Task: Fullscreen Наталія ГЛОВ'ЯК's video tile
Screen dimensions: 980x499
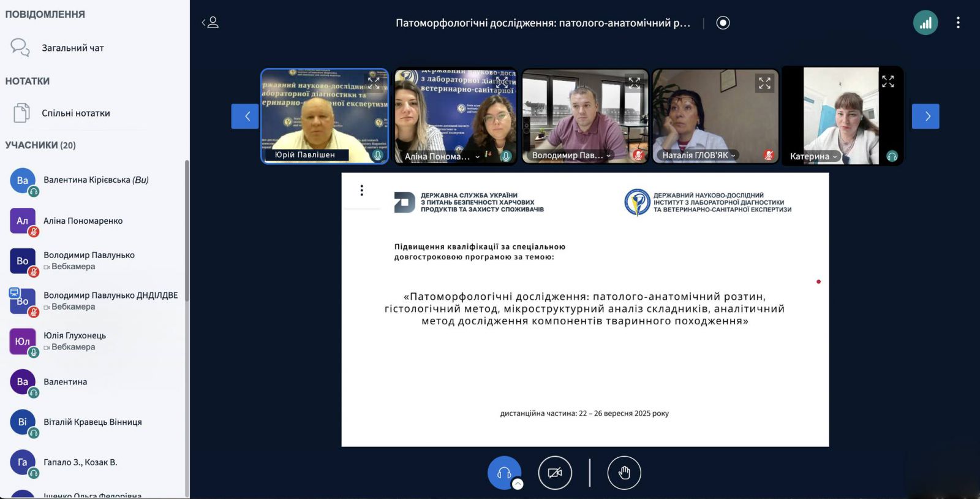Action: tap(764, 83)
